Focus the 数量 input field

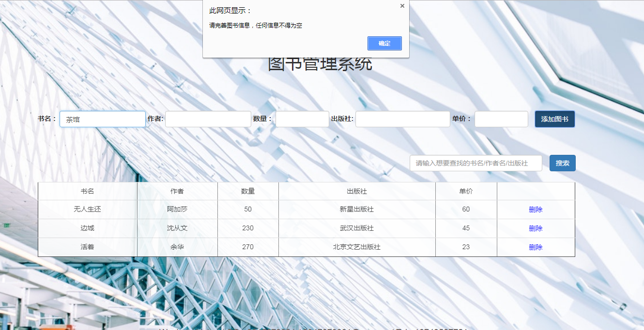click(302, 119)
